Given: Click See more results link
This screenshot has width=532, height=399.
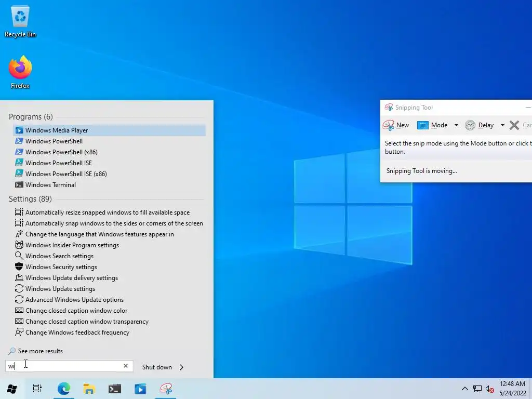Looking at the screenshot, I should [x=41, y=351].
